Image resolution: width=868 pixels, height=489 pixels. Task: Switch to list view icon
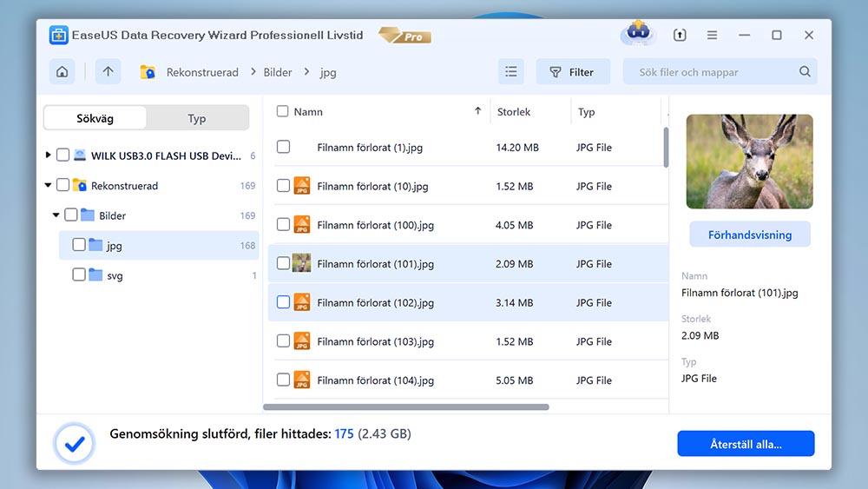click(x=511, y=71)
